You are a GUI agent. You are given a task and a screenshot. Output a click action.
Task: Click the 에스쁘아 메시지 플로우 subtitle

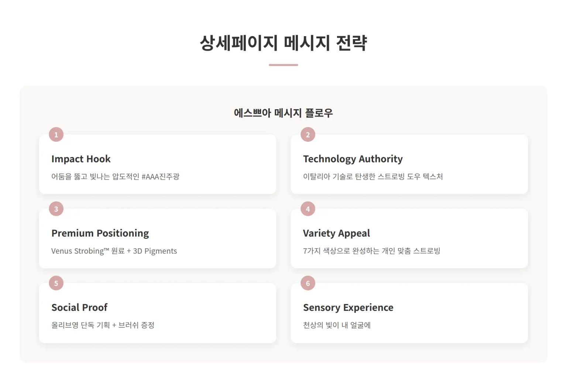click(x=283, y=114)
